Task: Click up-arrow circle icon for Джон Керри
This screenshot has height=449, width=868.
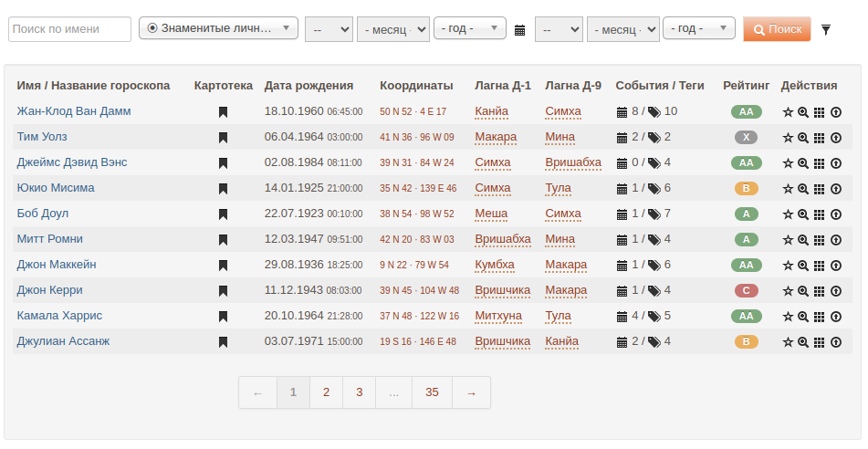Action: 836,290
